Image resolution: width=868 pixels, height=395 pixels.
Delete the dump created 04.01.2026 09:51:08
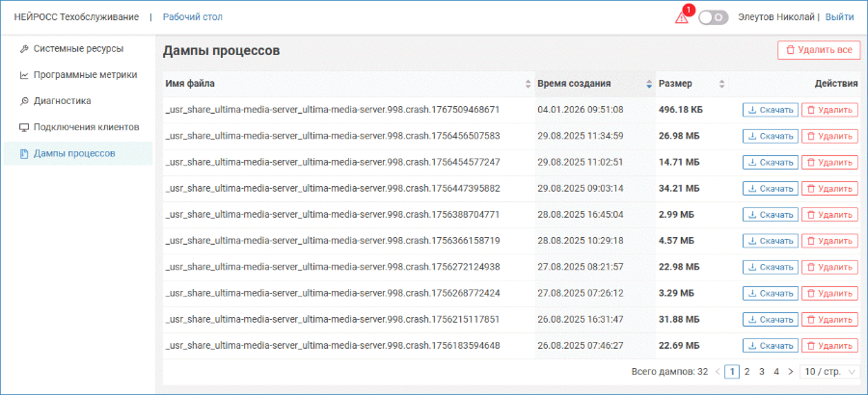click(x=829, y=110)
